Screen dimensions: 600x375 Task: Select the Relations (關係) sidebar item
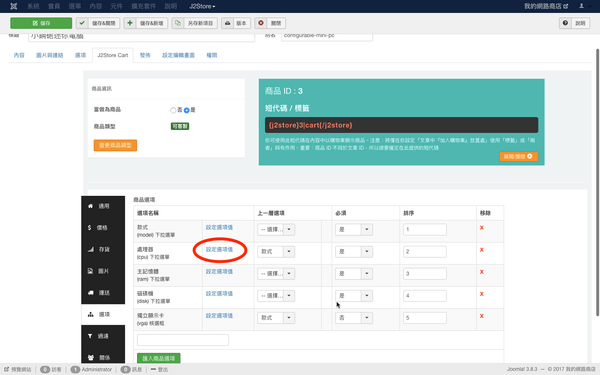coord(103,357)
